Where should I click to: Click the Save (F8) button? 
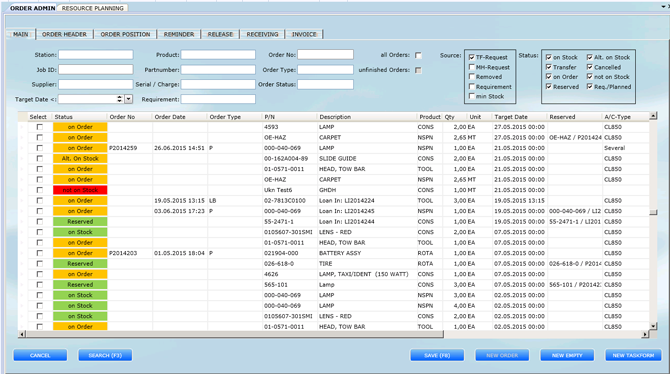coord(437,355)
